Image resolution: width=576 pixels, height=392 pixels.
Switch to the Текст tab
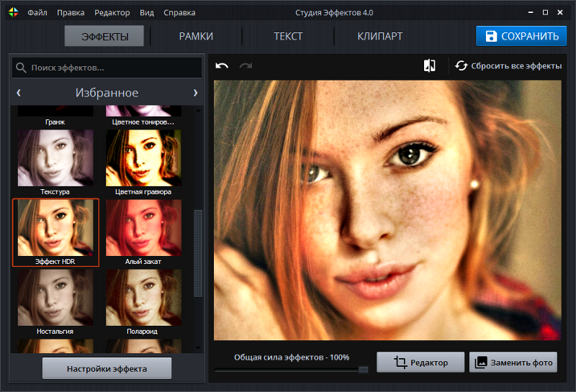click(289, 36)
